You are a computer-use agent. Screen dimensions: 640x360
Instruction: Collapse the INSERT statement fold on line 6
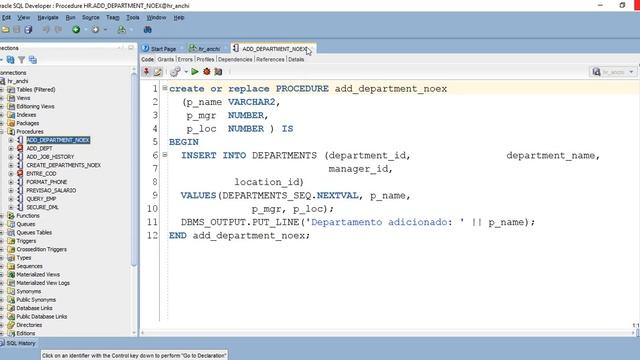point(165,155)
